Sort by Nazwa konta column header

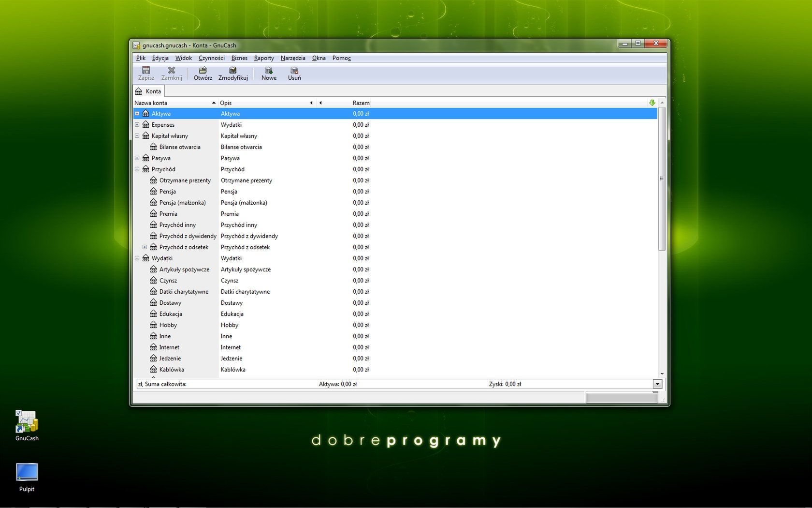[175, 103]
